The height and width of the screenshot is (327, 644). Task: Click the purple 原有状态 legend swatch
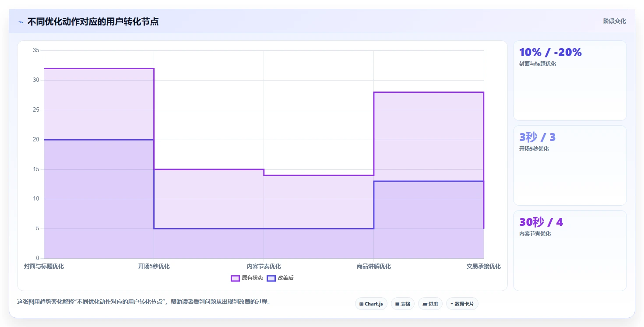point(235,278)
